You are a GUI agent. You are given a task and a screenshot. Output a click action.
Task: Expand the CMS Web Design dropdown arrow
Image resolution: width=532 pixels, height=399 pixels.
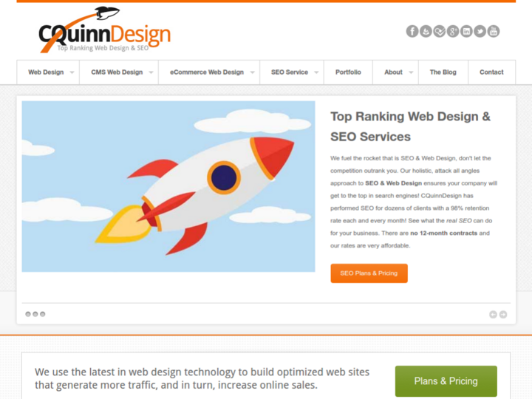[151, 72]
